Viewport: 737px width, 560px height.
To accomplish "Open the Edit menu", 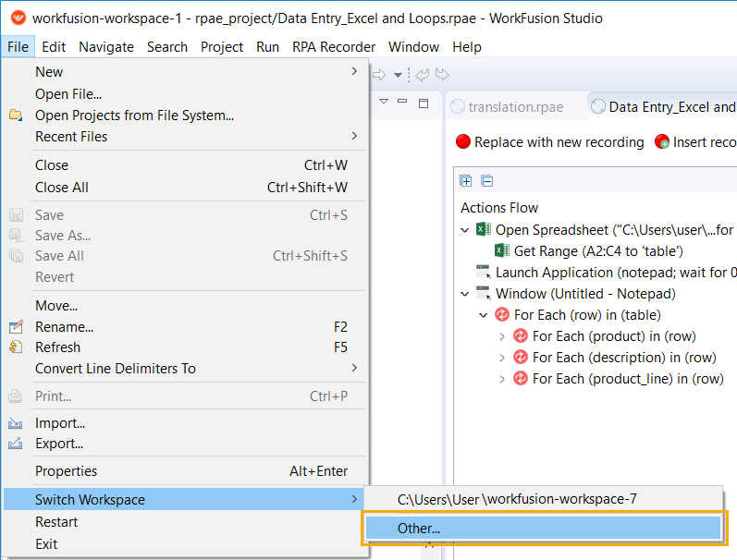I will (54, 47).
